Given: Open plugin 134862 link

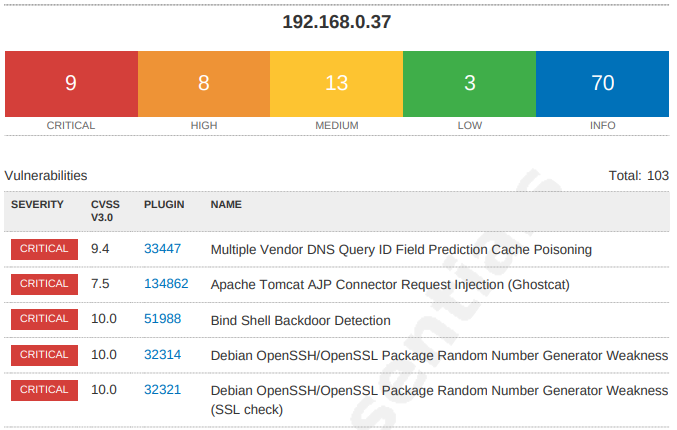Looking at the screenshot, I should 166,284.
